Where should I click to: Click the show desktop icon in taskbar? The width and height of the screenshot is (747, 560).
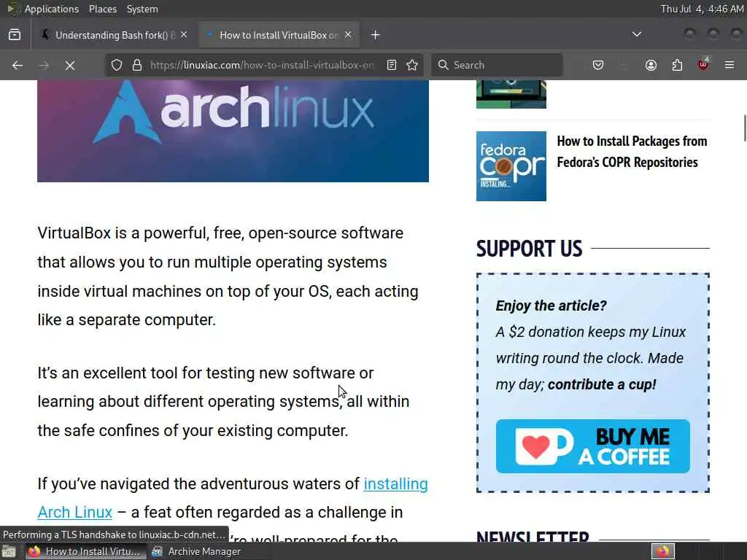(9, 551)
